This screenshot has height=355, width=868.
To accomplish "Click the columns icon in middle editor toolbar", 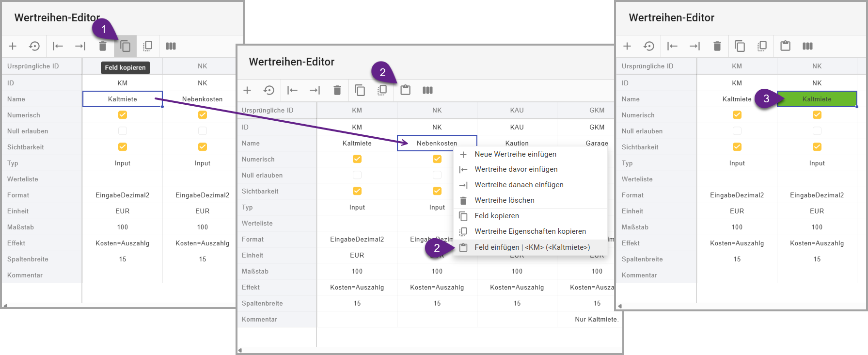I will [x=427, y=90].
